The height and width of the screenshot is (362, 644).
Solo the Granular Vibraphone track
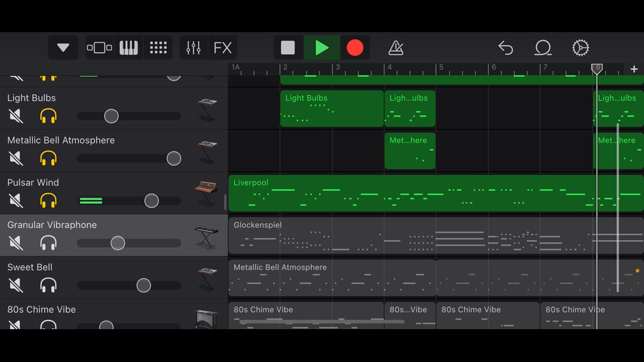[48, 243]
